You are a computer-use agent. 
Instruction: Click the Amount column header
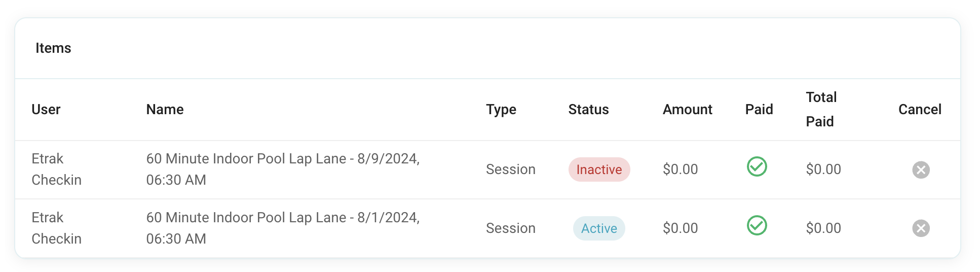tap(688, 110)
